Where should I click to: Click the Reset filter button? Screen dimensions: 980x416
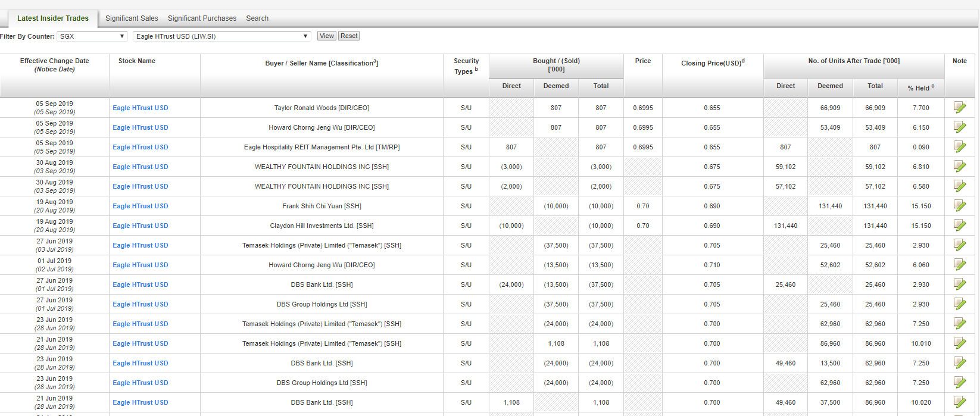(x=349, y=36)
